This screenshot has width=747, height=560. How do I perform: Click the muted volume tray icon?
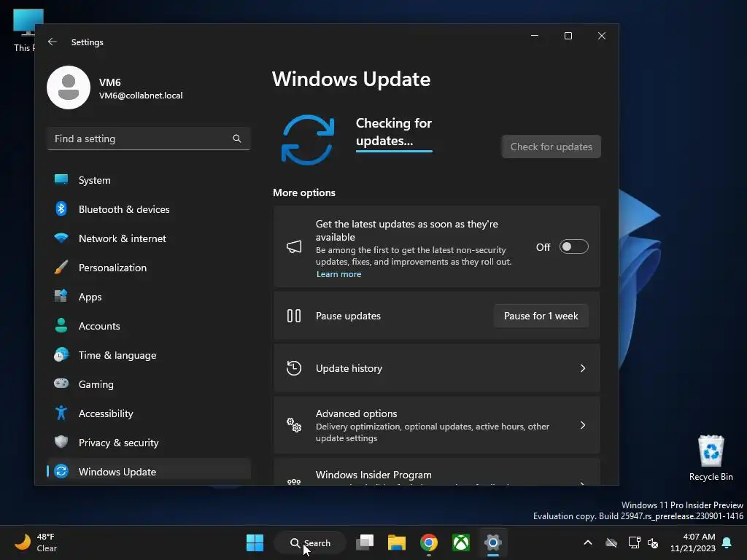tap(653, 542)
